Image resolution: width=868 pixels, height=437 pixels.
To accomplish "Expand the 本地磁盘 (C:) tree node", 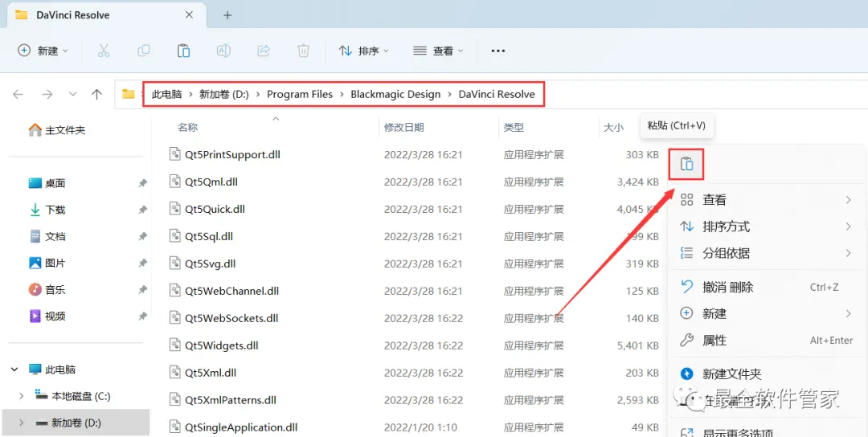I will 22,396.
